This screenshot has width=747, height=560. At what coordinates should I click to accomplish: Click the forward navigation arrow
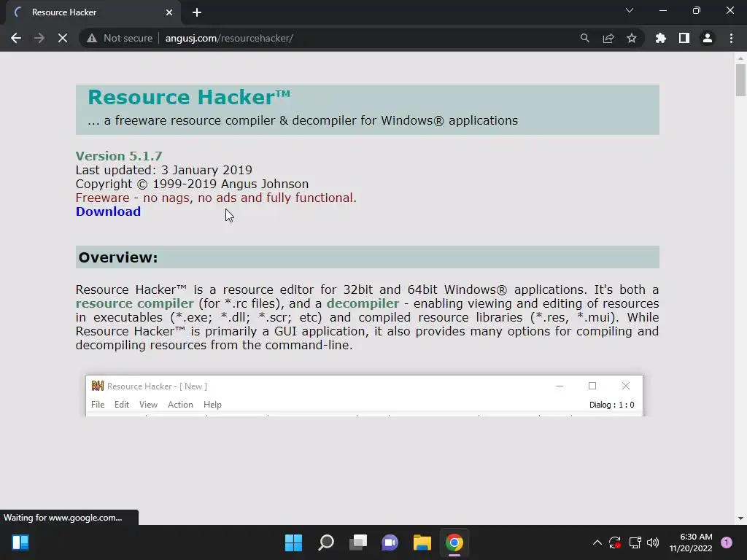point(39,38)
